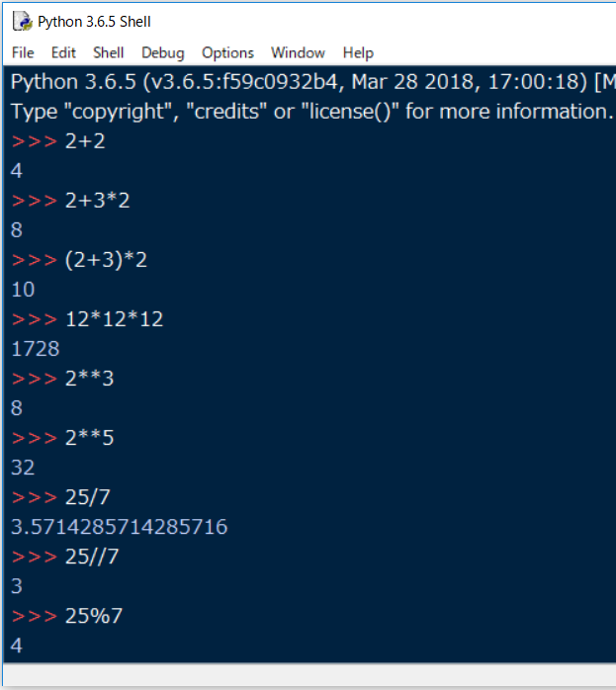Screen dimensions: 616x690
Task: Set cursor on the (2+3)*2 input line
Action: click(106, 260)
